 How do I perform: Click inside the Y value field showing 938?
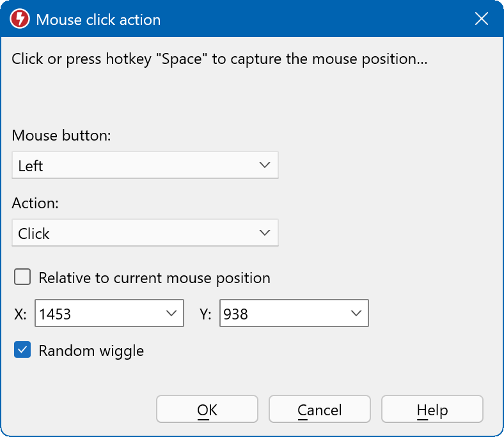point(281,314)
